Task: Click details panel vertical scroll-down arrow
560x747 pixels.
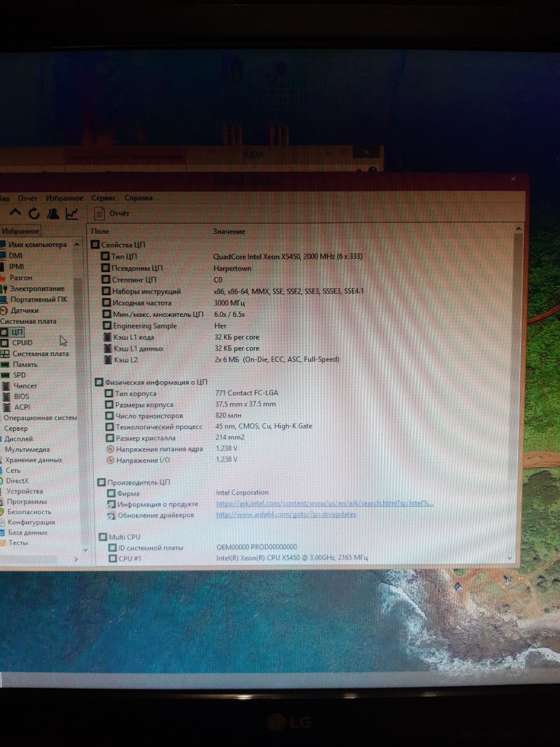Action: 510,558
